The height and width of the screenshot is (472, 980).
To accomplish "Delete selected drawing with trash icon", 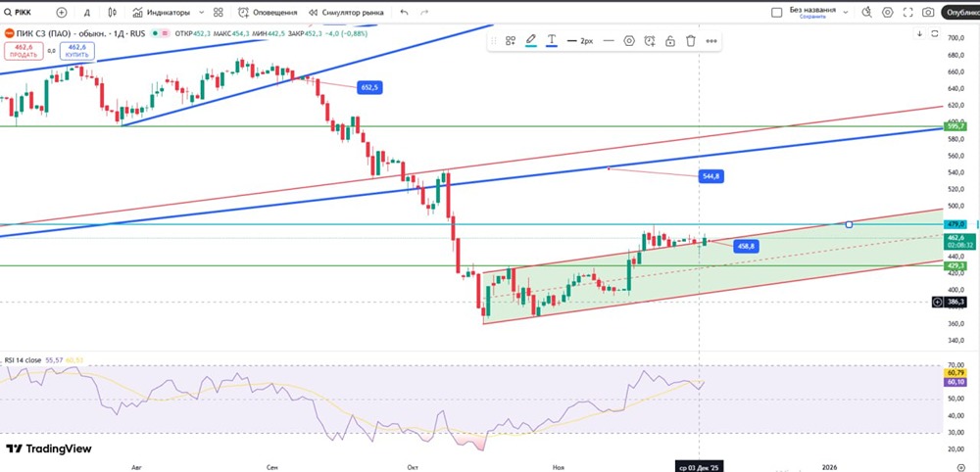I will coord(691,40).
